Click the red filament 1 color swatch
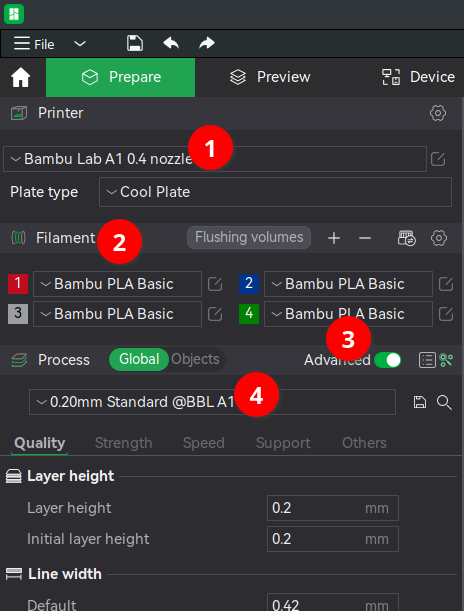This screenshot has width=464, height=611. coord(18,284)
